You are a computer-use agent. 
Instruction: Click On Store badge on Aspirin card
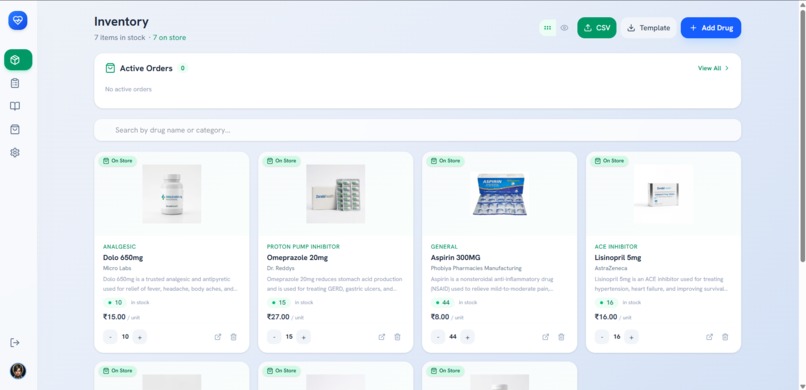(x=446, y=161)
